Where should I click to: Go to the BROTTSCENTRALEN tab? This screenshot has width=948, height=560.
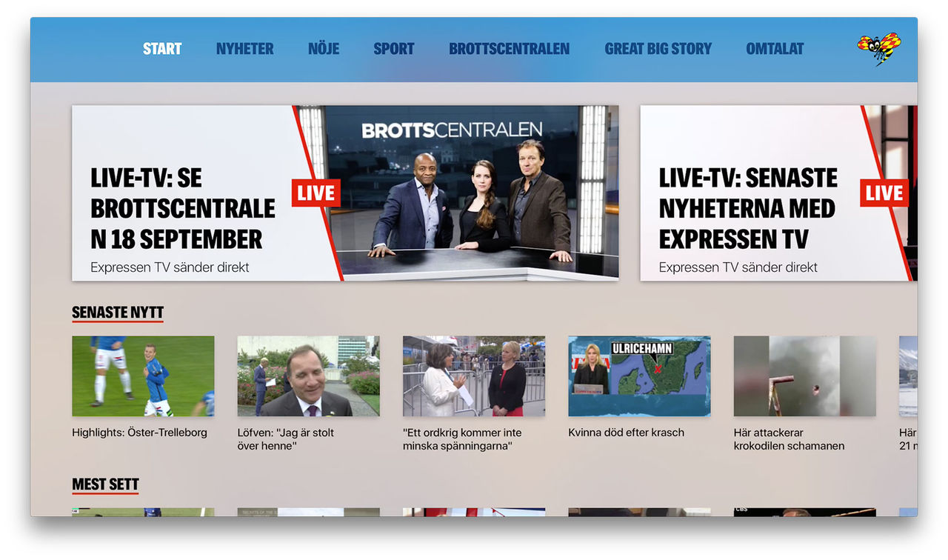coord(510,49)
